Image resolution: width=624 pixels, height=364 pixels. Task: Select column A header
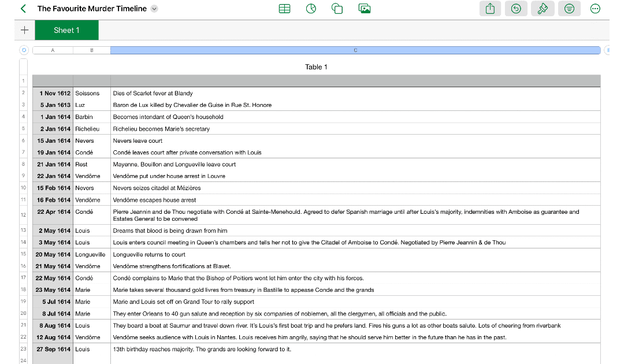tap(53, 50)
